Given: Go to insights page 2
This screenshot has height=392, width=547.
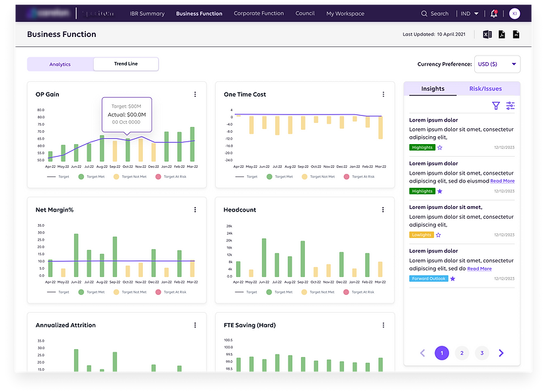Looking at the screenshot, I should tap(462, 353).
